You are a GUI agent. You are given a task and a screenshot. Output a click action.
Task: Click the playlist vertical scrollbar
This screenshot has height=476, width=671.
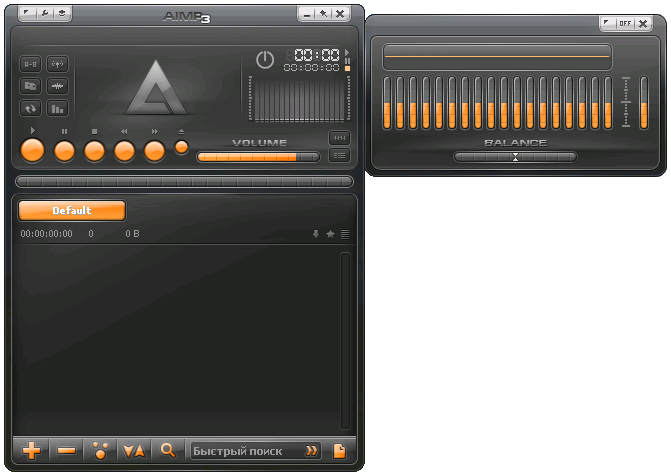click(x=345, y=340)
